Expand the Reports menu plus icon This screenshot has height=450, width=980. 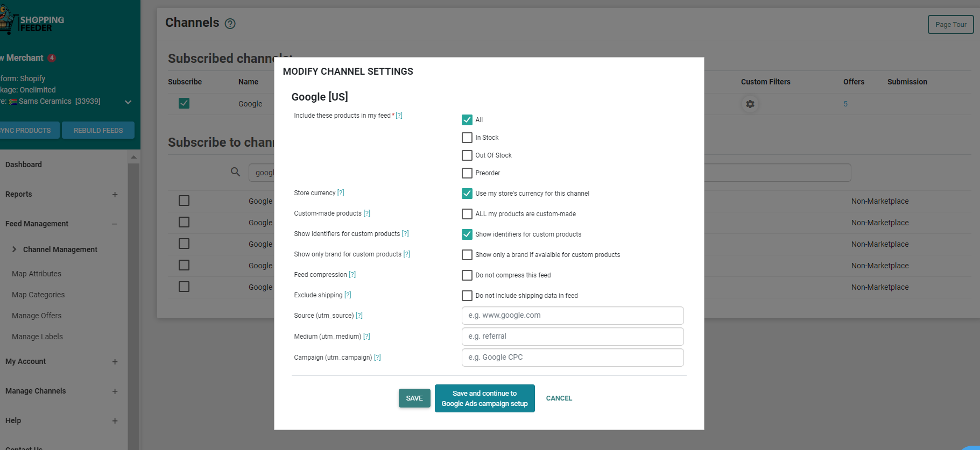pos(115,195)
